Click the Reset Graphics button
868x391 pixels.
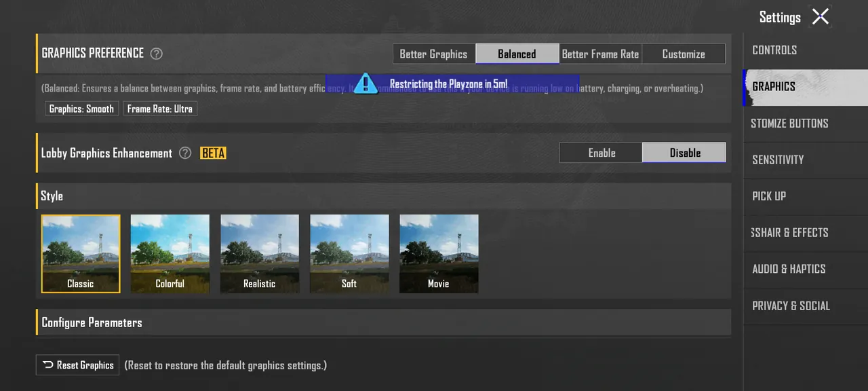[x=77, y=365]
